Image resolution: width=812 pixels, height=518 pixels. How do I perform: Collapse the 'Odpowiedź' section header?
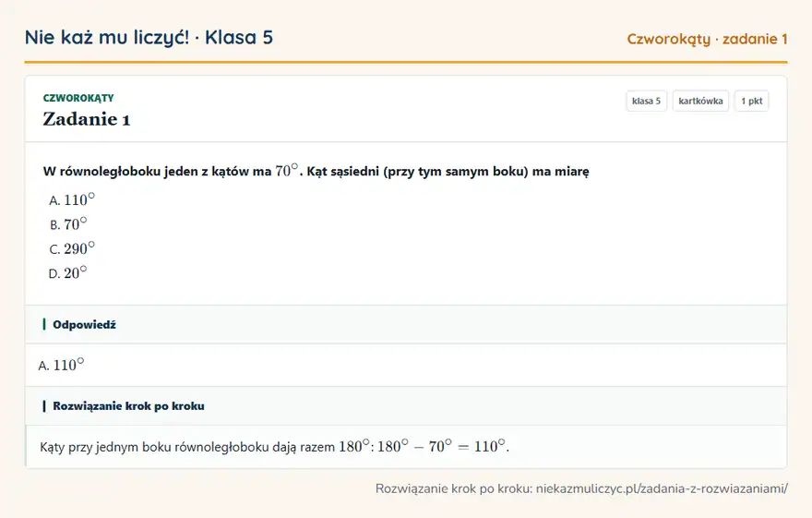[x=406, y=324]
